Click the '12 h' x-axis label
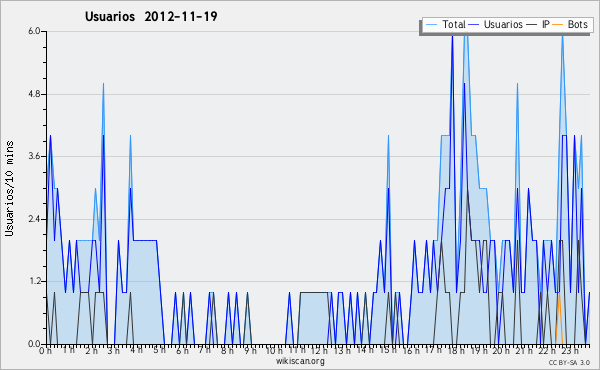The height and width of the screenshot is (370, 600). coord(318,351)
